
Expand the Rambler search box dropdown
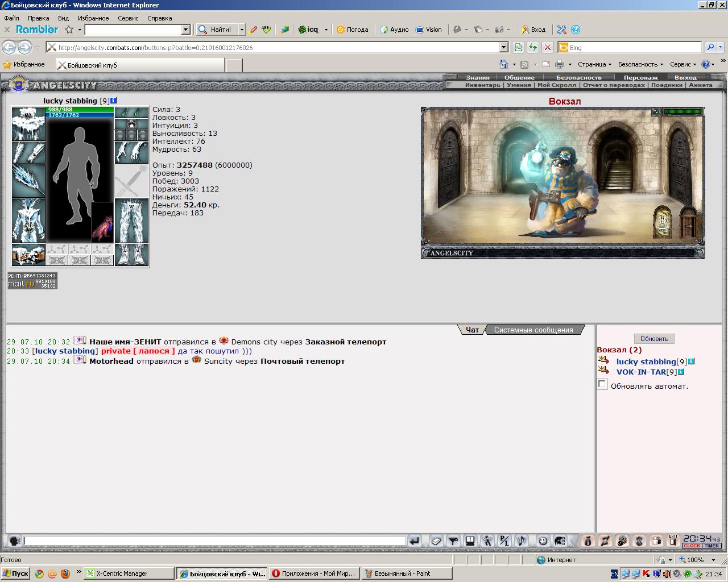pyautogui.click(x=186, y=30)
